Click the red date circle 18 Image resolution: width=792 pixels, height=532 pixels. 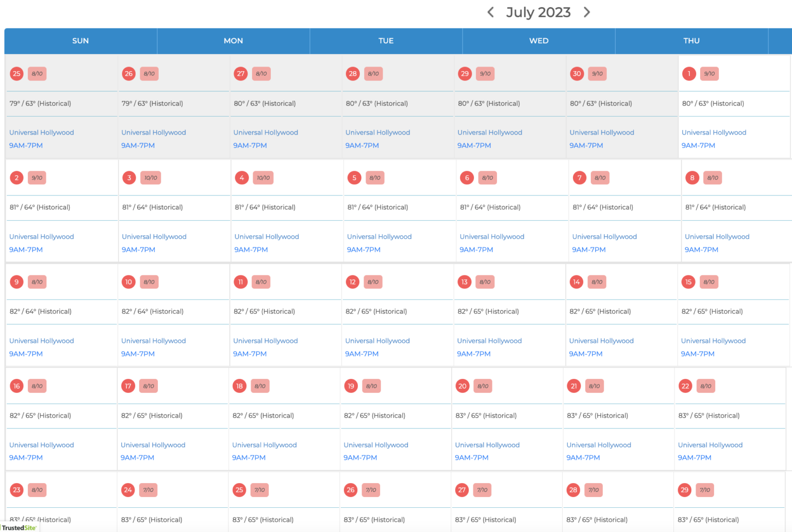[x=239, y=386]
